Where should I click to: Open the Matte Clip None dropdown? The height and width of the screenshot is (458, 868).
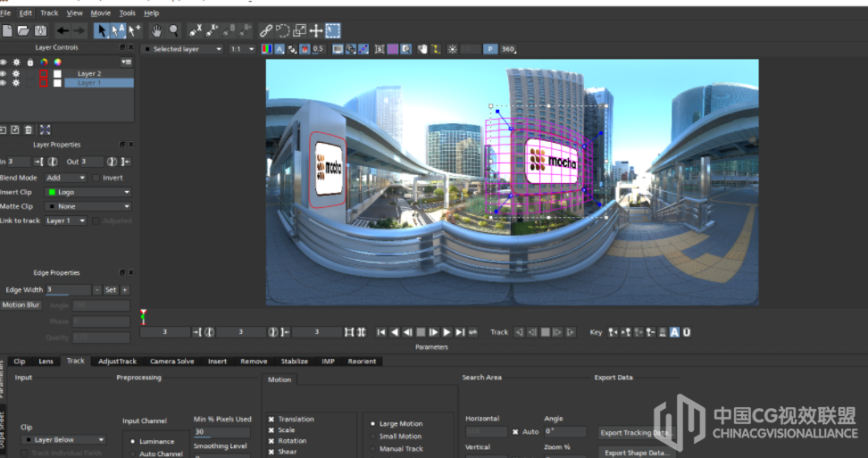88,206
